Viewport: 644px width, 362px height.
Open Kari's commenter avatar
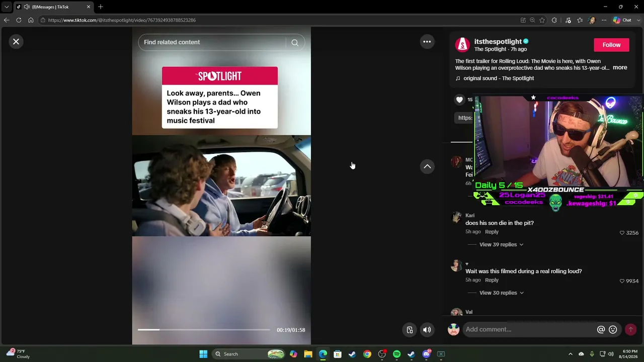pos(456,218)
